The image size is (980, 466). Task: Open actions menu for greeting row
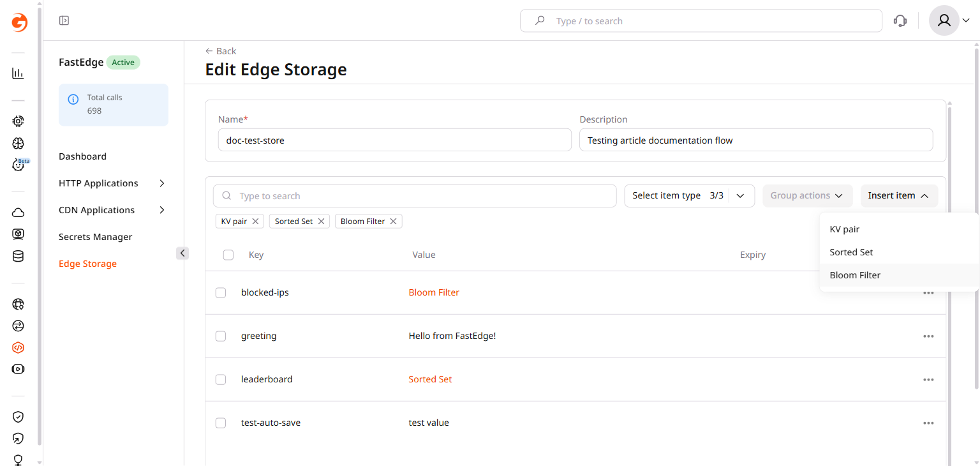[928, 336]
